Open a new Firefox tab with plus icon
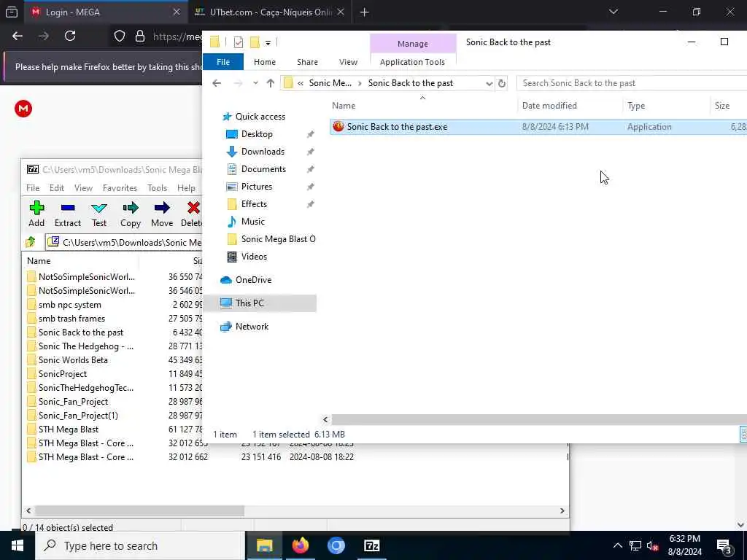The width and height of the screenshot is (747, 560). 365,12
